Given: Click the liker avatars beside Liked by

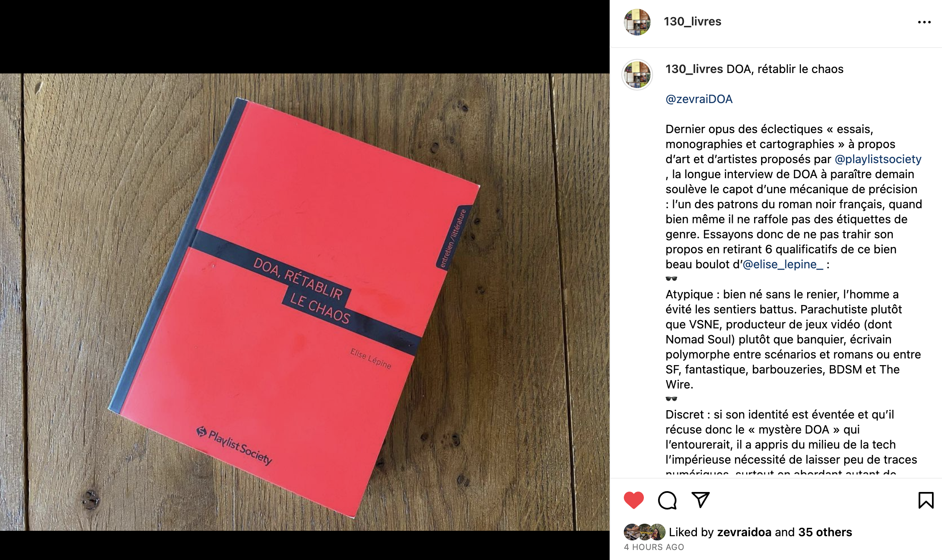Looking at the screenshot, I should 644,532.
